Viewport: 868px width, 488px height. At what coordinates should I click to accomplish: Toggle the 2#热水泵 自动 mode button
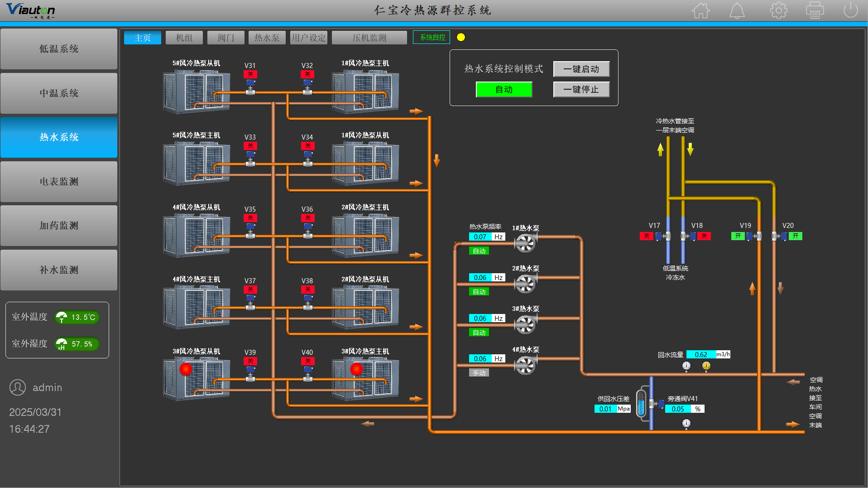(479, 292)
